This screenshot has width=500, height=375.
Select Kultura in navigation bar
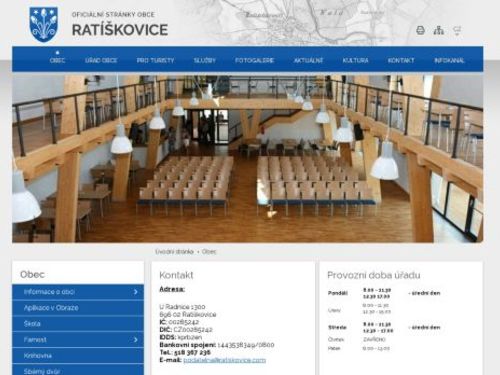pos(355,60)
